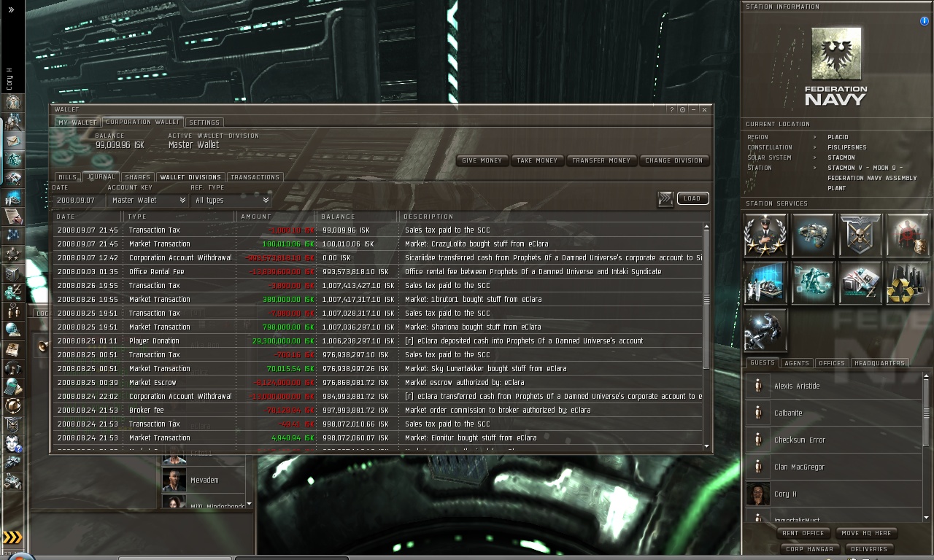Open the Reprocessing Plant recycle icon
Screen dimensions: 934x560
tap(908, 282)
